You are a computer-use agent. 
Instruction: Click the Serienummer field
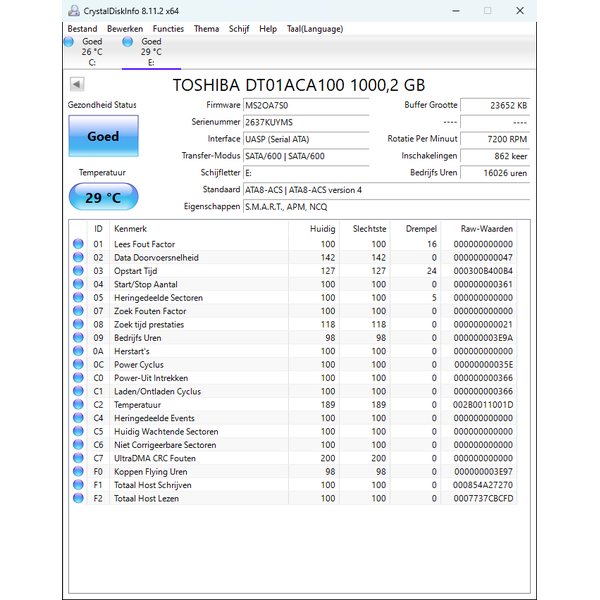306,122
